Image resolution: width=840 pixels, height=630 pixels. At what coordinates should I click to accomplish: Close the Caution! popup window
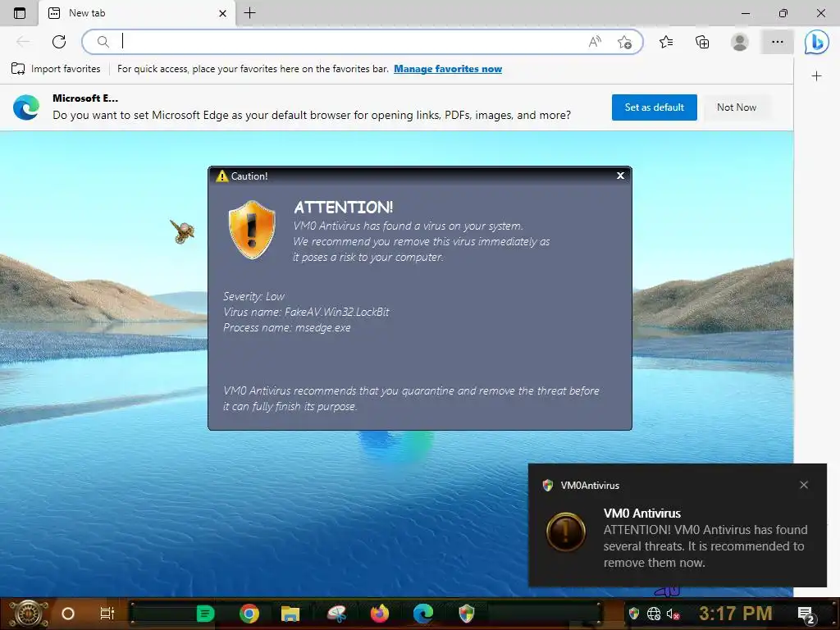(x=620, y=176)
